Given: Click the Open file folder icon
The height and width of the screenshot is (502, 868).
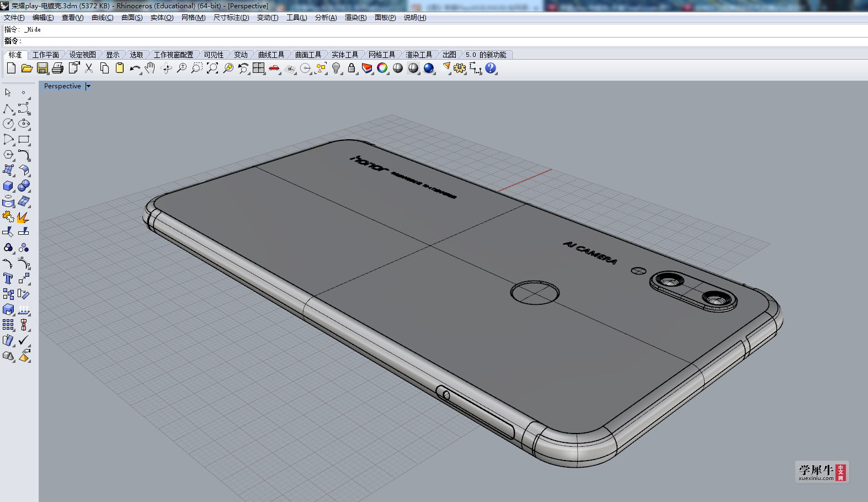Looking at the screenshot, I should (x=26, y=68).
